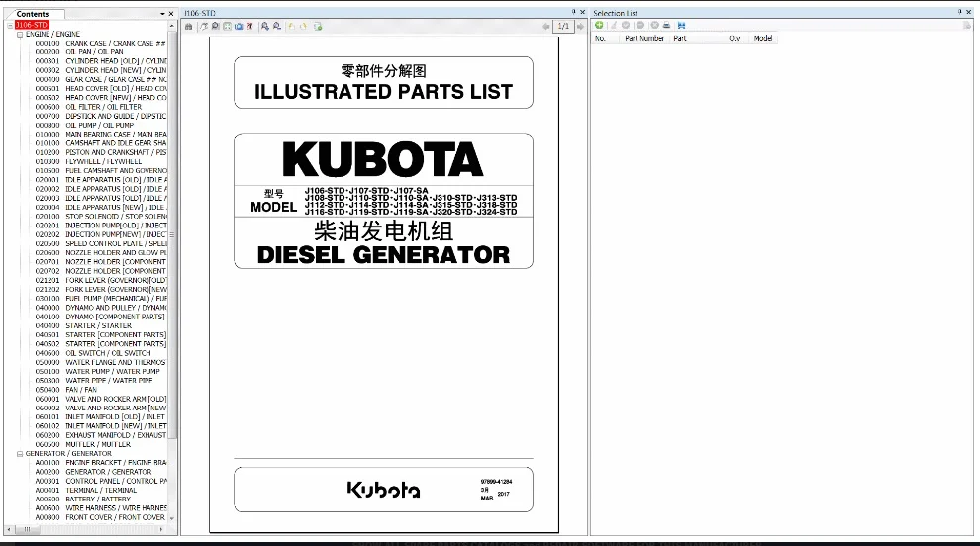Screen dimensions: 980x546
Task: Click the binoculars find icon
Action: pos(189,27)
